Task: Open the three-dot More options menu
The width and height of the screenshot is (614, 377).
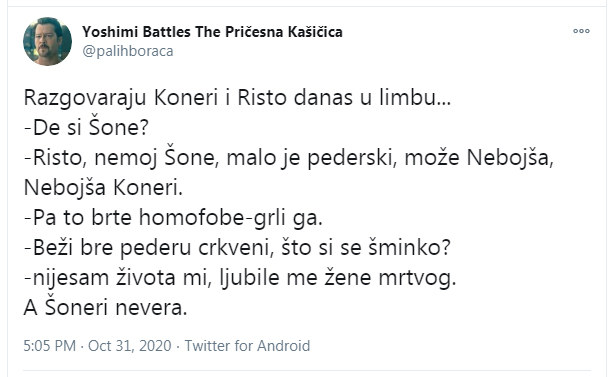Action: pos(581,31)
